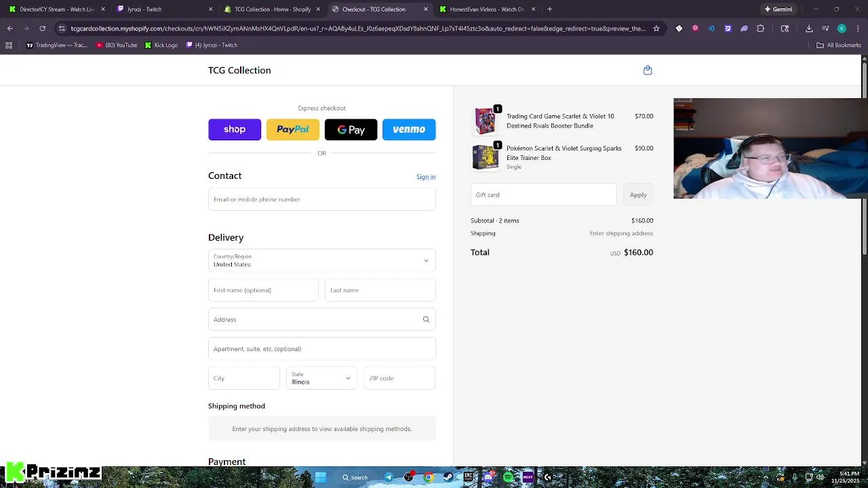The height and width of the screenshot is (488, 868).
Task: Click the Total $160.00 amount
Action: click(x=638, y=252)
